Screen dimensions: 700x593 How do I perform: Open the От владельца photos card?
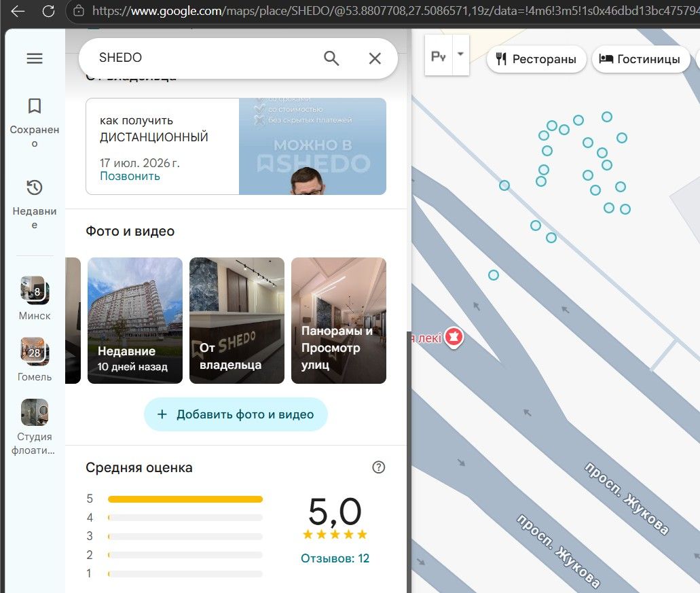tap(236, 321)
